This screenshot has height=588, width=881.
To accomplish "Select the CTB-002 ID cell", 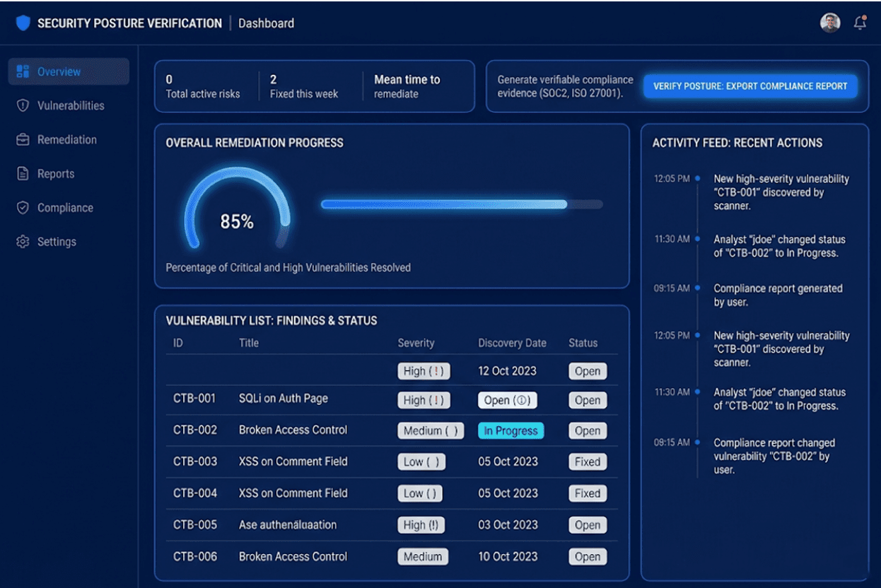I will click(195, 430).
